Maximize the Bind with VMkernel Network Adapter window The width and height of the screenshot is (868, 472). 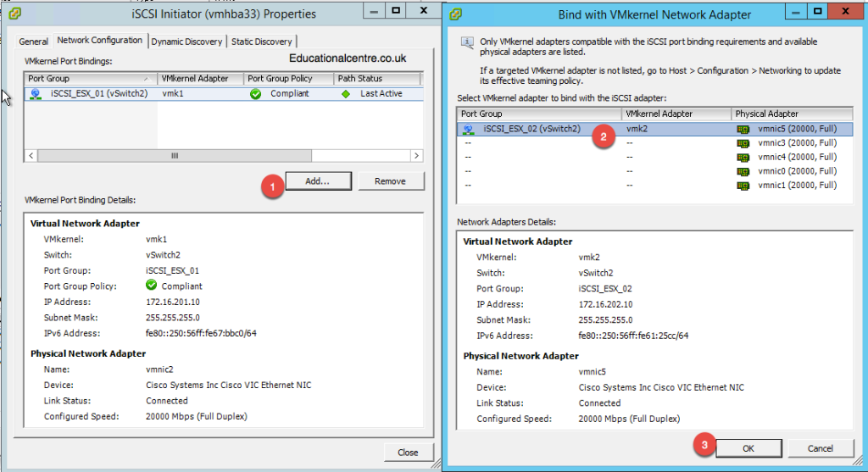[817, 10]
